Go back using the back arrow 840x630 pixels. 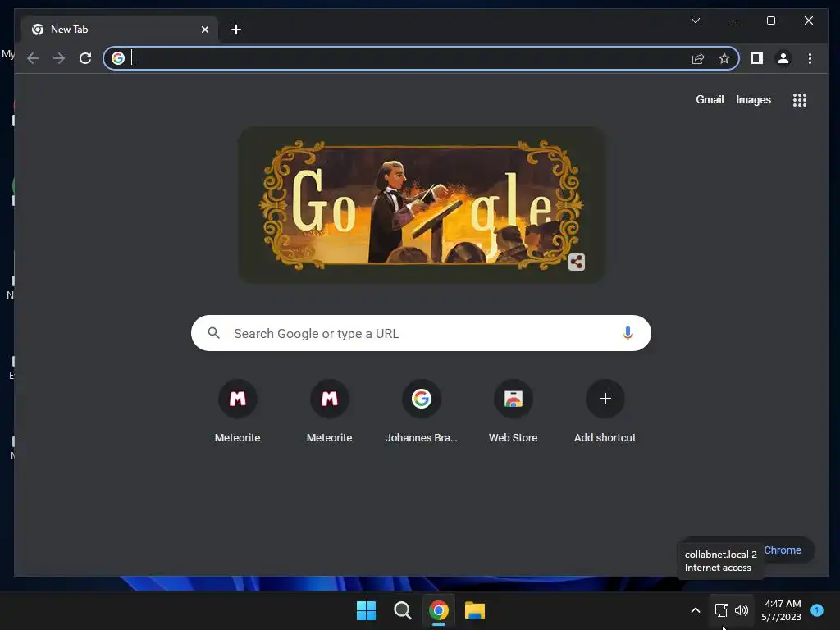point(33,58)
